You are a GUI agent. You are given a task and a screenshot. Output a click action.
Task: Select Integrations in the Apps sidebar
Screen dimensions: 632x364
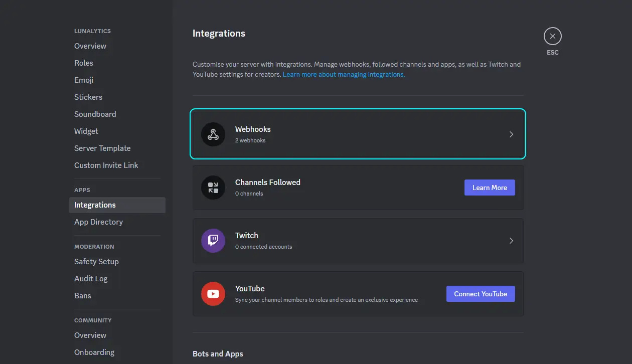95,205
